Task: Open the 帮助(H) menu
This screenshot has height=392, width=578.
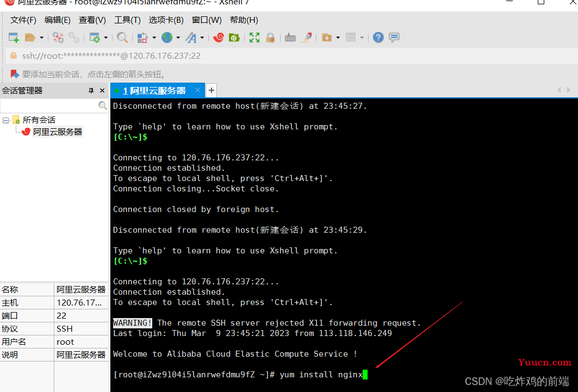Action: [244, 20]
